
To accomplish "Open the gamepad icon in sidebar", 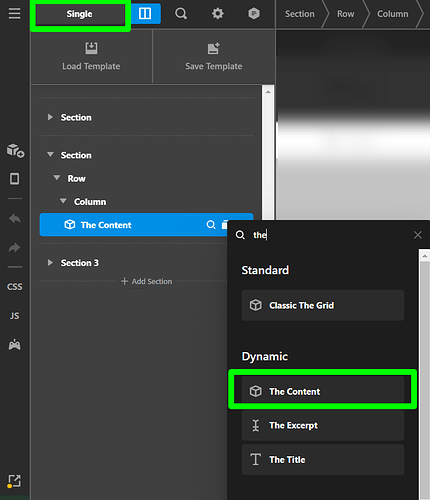I will click(14, 345).
